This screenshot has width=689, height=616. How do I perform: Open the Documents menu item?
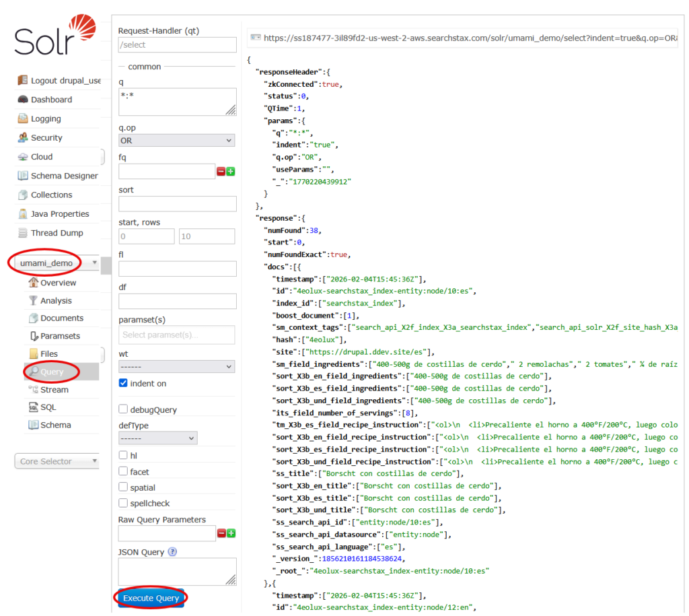(61, 318)
